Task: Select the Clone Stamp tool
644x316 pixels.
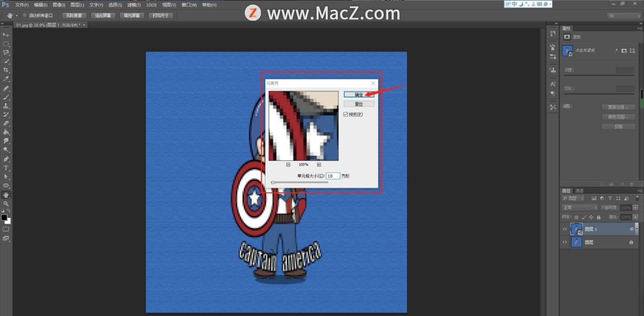Action: tap(6, 106)
